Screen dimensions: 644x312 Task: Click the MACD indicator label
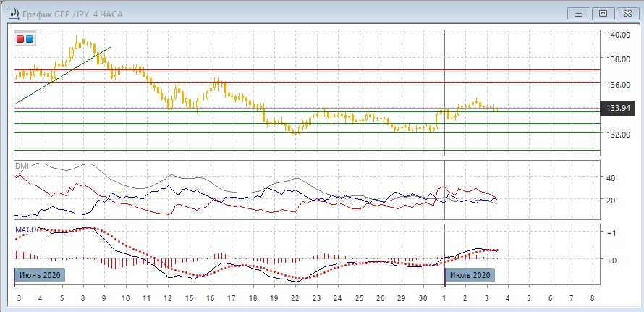click(26, 229)
